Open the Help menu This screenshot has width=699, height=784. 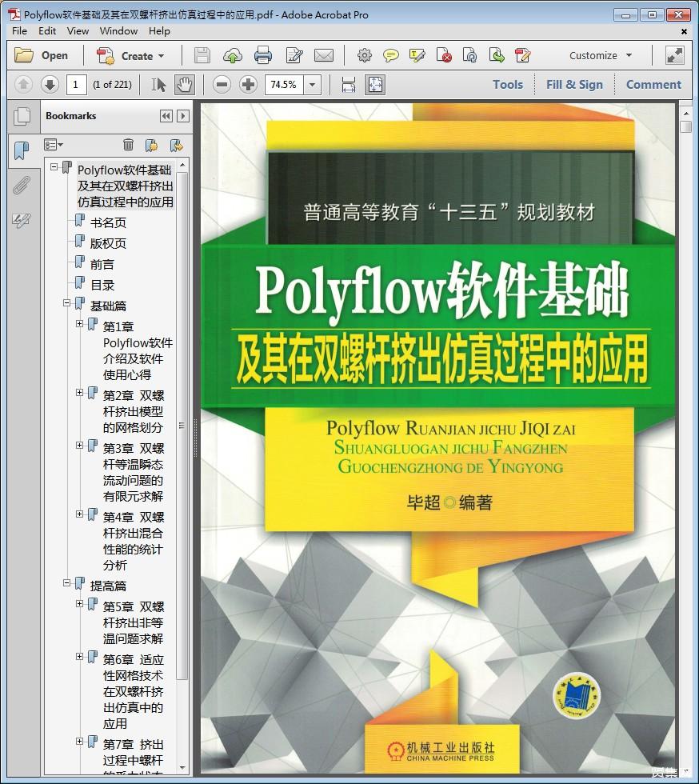click(x=159, y=31)
